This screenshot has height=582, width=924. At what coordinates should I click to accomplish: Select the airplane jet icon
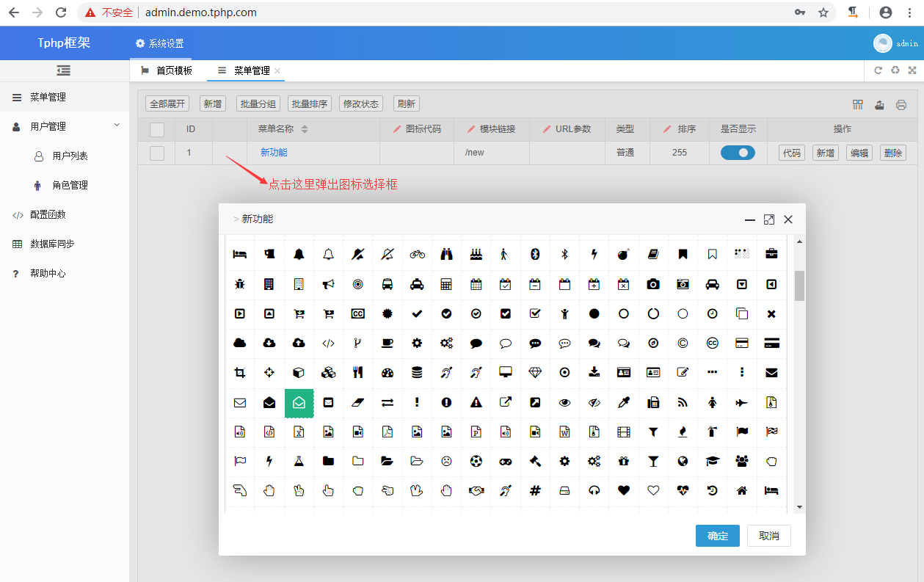click(x=742, y=402)
